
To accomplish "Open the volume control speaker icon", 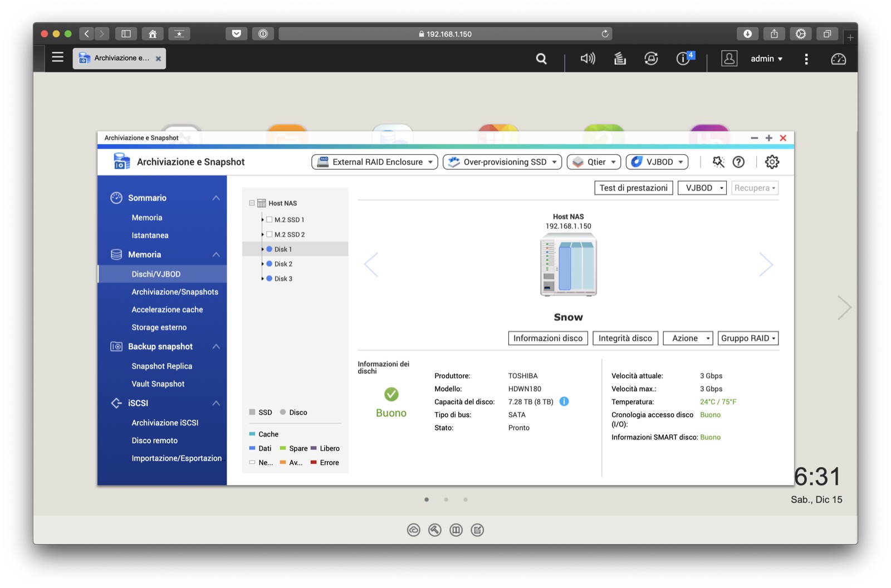I will [588, 58].
